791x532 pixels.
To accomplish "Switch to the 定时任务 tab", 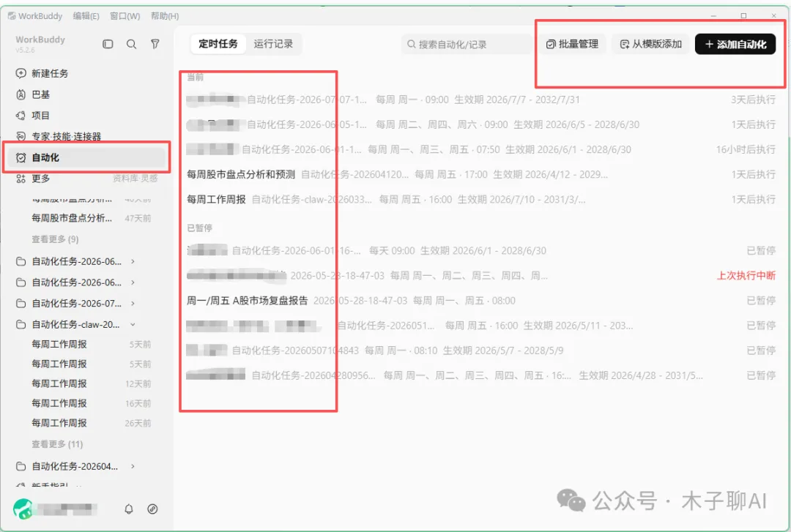I will [218, 44].
